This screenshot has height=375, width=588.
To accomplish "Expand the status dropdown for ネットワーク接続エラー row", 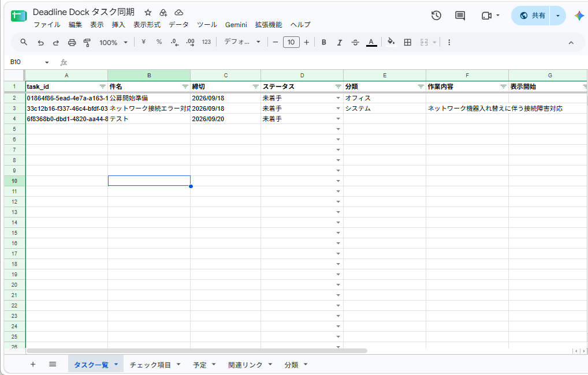I will tap(338, 108).
